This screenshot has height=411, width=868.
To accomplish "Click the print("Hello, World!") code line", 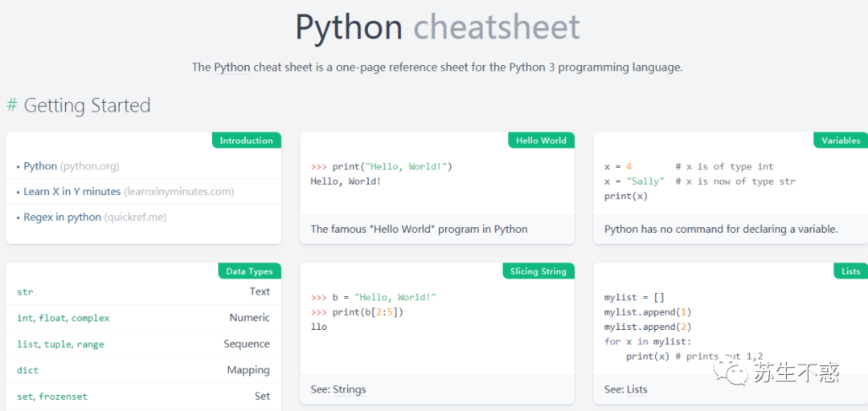I will pyautogui.click(x=382, y=166).
